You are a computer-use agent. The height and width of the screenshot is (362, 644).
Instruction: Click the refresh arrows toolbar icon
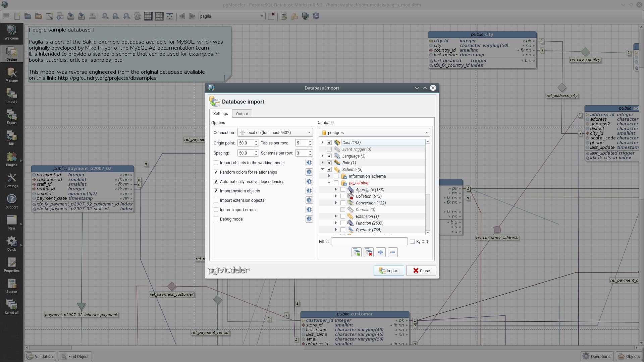316,16
